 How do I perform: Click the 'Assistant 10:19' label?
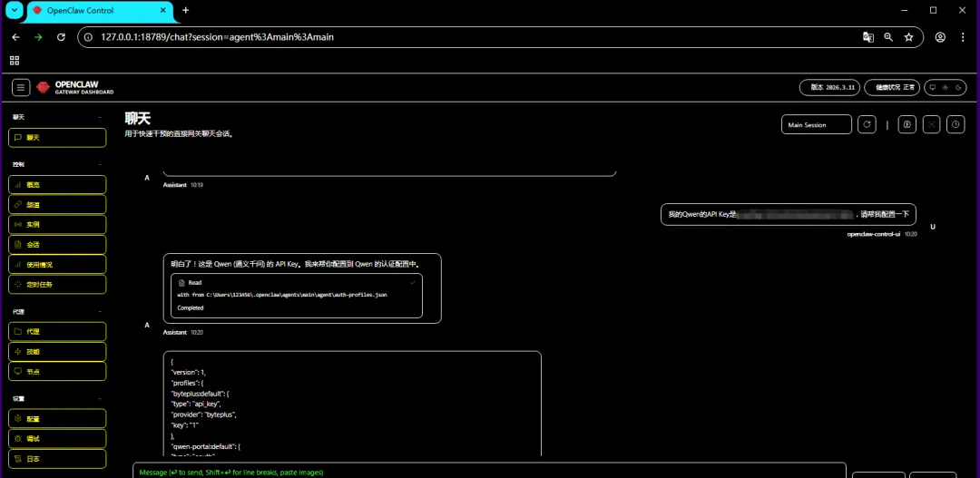pos(183,185)
